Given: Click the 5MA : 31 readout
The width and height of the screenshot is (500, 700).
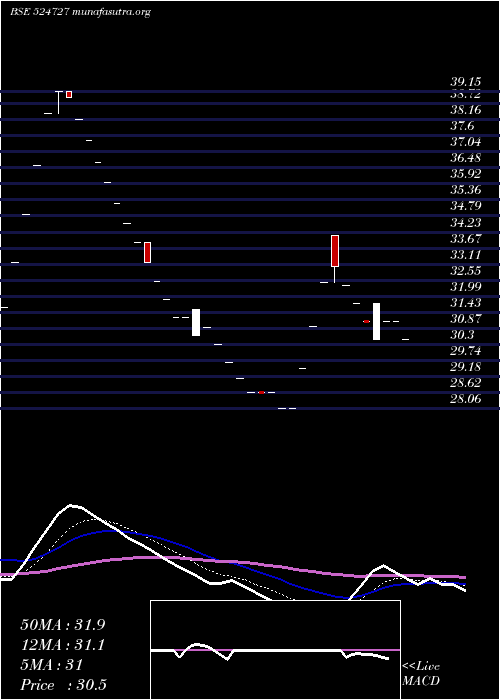Looking at the screenshot, I should click(x=52, y=665).
